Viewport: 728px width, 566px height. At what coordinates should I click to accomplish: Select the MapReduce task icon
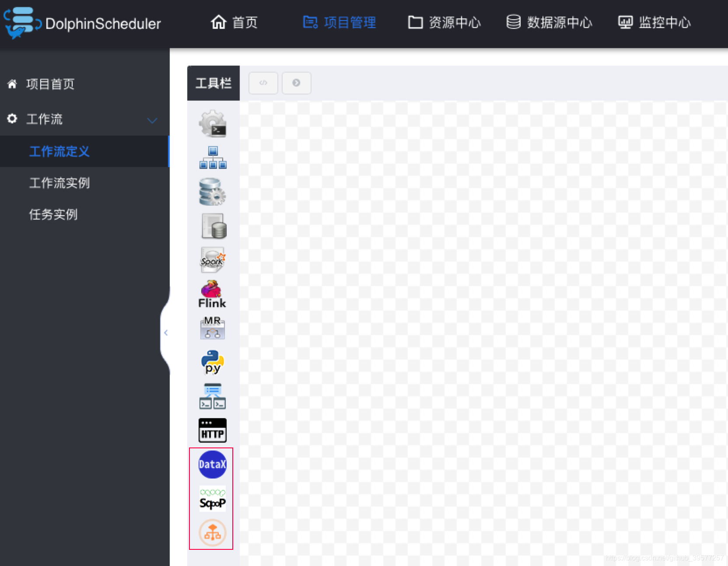point(212,328)
